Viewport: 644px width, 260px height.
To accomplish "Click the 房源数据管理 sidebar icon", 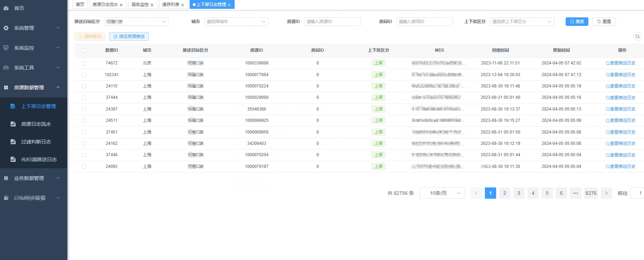I will pos(6,87).
